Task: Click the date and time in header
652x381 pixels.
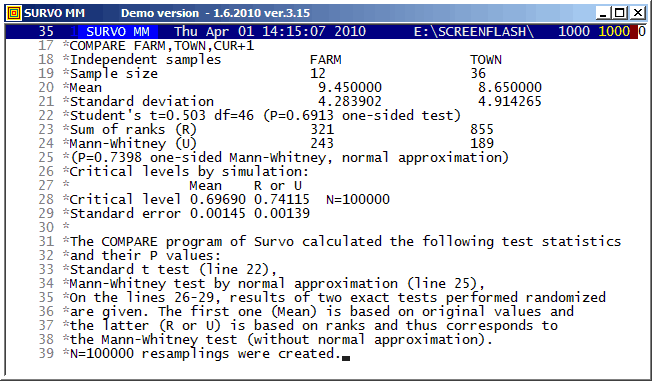Action: click(x=270, y=32)
